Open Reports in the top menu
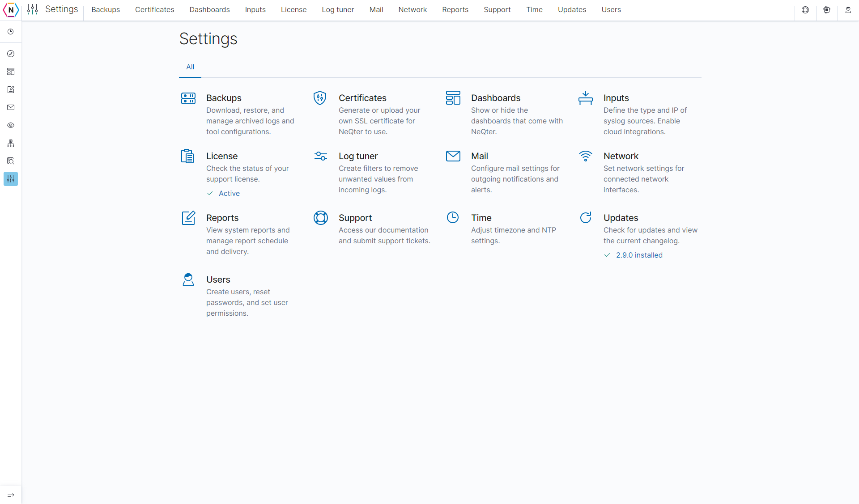The width and height of the screenshot is (859, 504). tap(455, 10)
